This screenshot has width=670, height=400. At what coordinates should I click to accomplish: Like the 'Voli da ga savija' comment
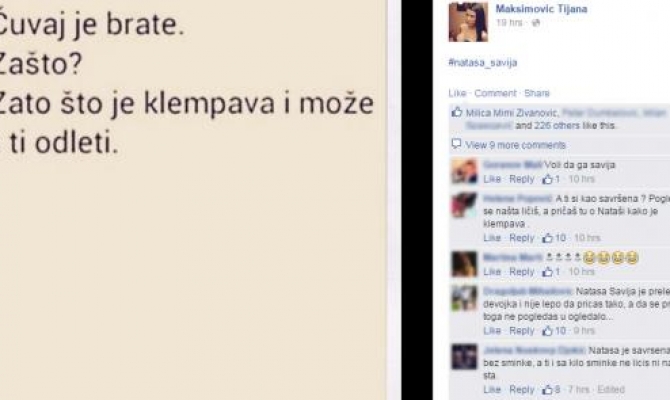(x=492, y=179)
